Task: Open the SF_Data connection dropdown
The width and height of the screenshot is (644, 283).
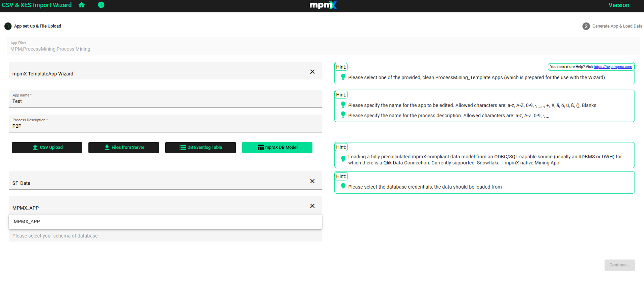Action: (165, 181)
